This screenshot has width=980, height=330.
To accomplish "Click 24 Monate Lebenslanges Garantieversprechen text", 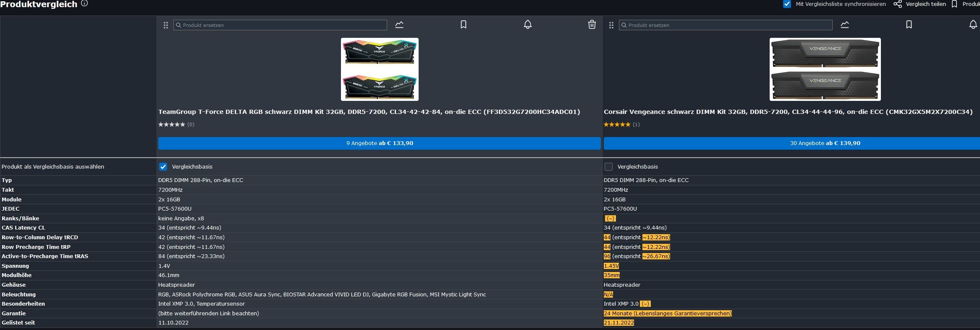I will pos(668,314).
